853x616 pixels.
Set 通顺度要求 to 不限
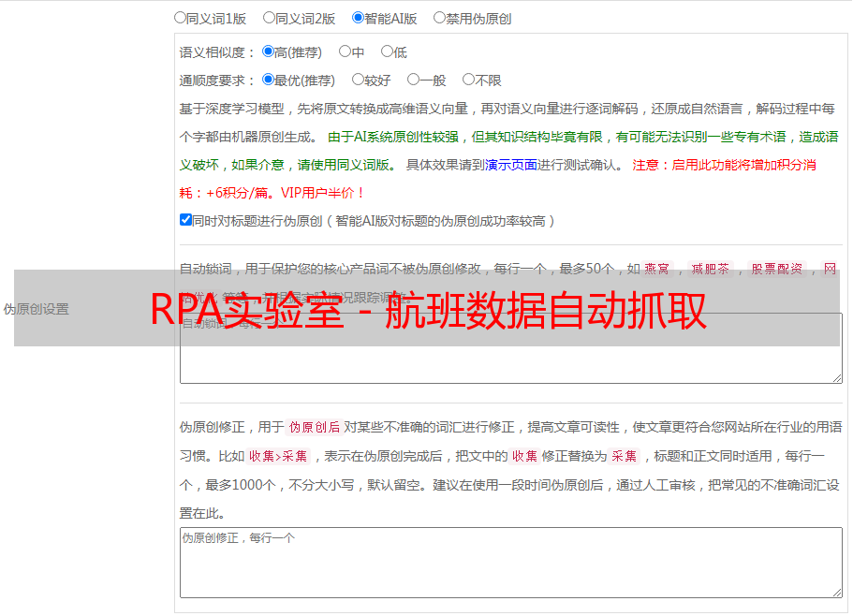point(468,80)
